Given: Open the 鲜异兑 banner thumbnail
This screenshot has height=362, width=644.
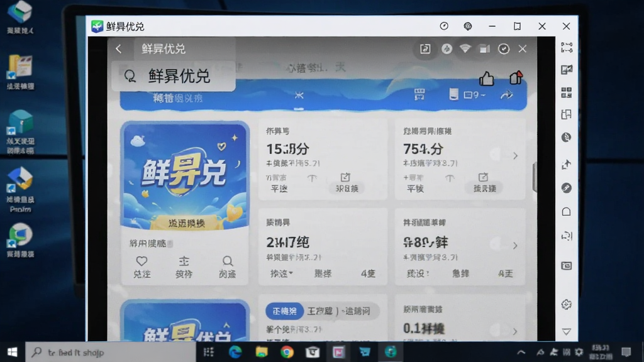Looking at the screenshot, I should tap(185, 176).
